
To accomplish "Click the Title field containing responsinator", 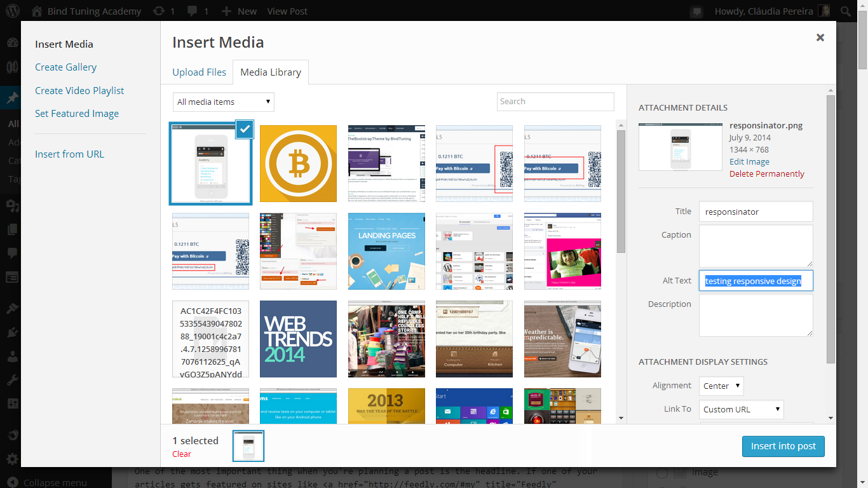I will coord(756,212).
